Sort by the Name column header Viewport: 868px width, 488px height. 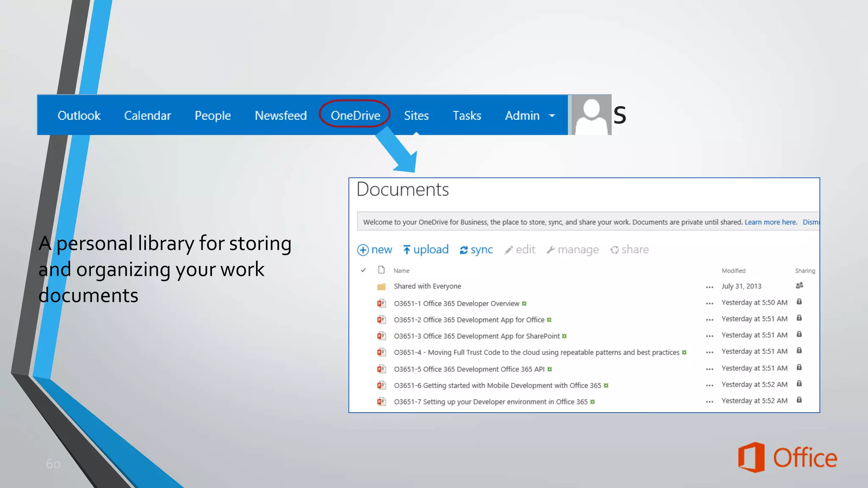[x=401, y=271]
